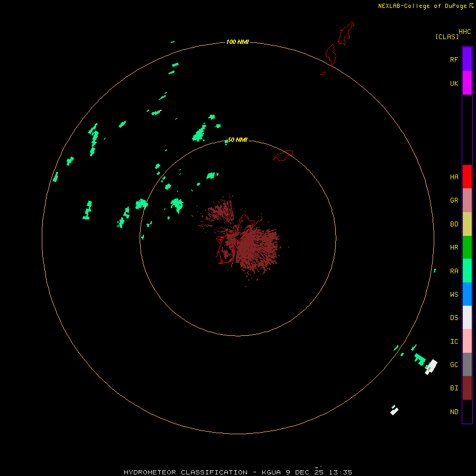Click the WS blue legend swatch
This screenshot has height=476, width=476.
(x=467, y=294)
